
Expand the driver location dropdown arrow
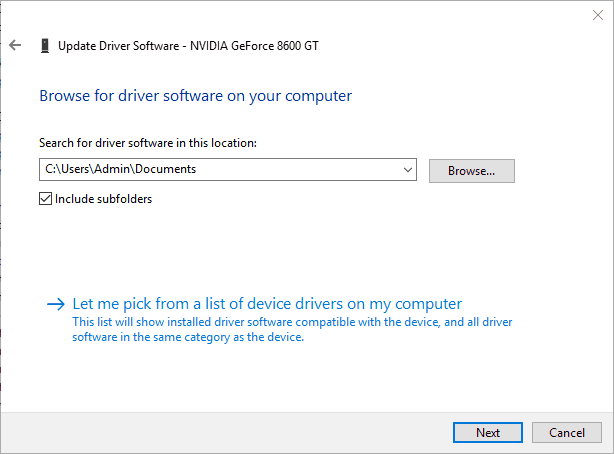[408, 170]
